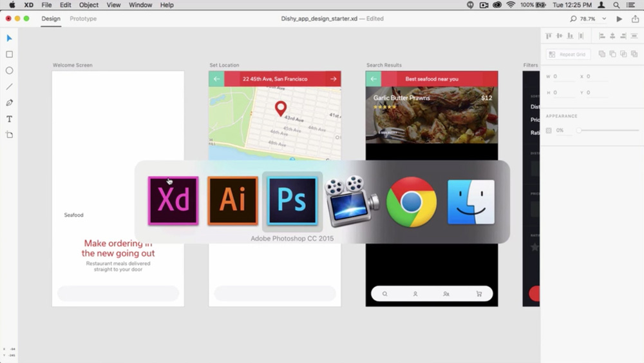Select the Text tool

pos(9,119)
